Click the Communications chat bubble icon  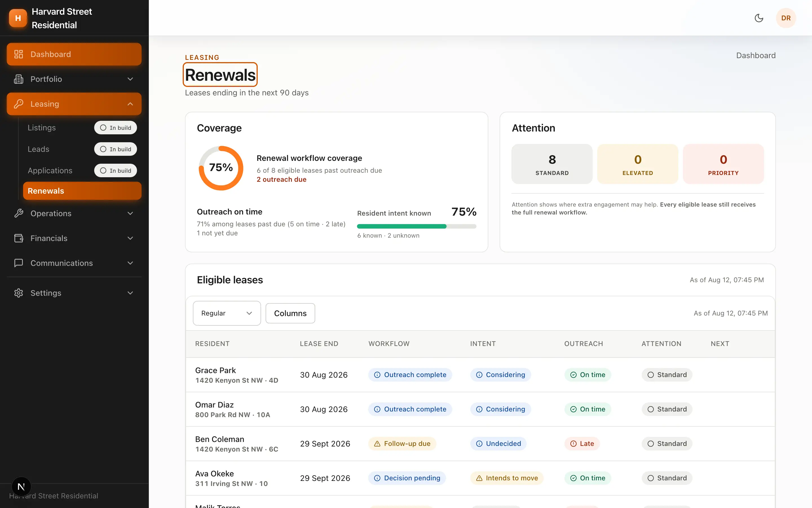(18, 263)
